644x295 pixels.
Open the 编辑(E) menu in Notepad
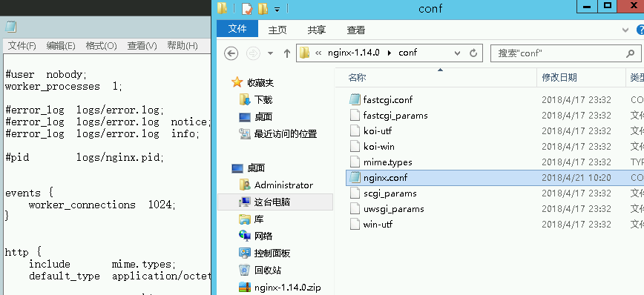[x=61, y=45]
